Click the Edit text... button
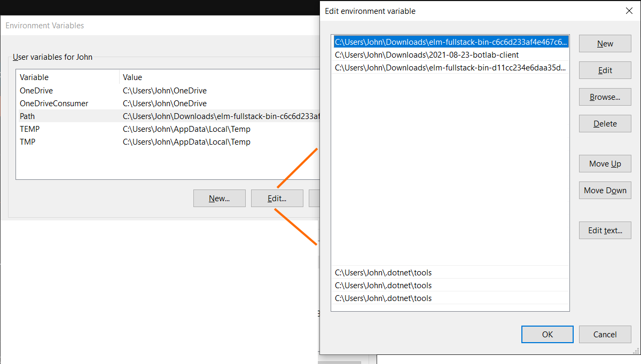Image resolution: width=641 pixels, height=364 pixels. [x=605, y=231]
